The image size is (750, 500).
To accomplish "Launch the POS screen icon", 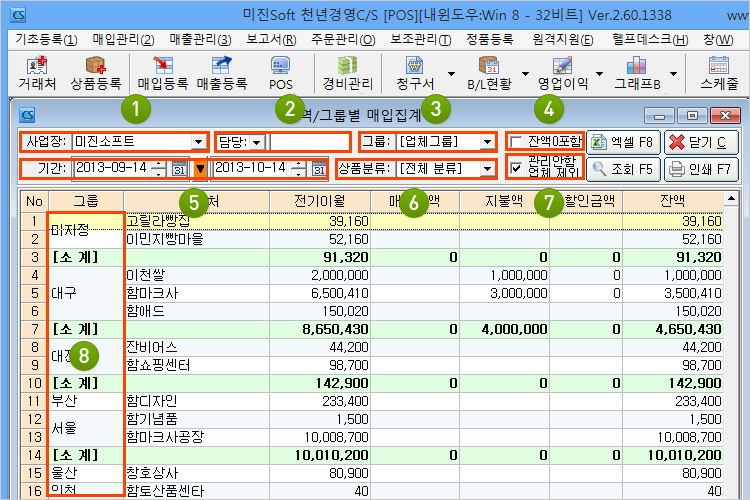I will pos(280,74).
